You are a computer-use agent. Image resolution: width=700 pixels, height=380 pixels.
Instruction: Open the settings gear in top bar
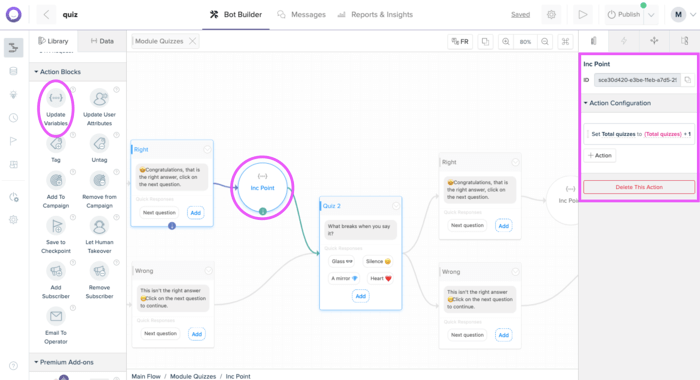tap(551, 15)
